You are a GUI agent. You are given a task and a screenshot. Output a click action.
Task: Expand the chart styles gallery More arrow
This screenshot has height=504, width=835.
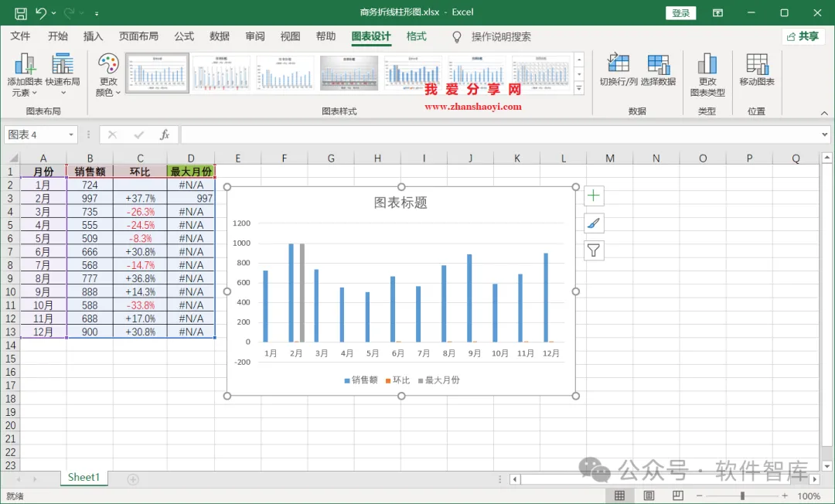click(x=579, y=88)
